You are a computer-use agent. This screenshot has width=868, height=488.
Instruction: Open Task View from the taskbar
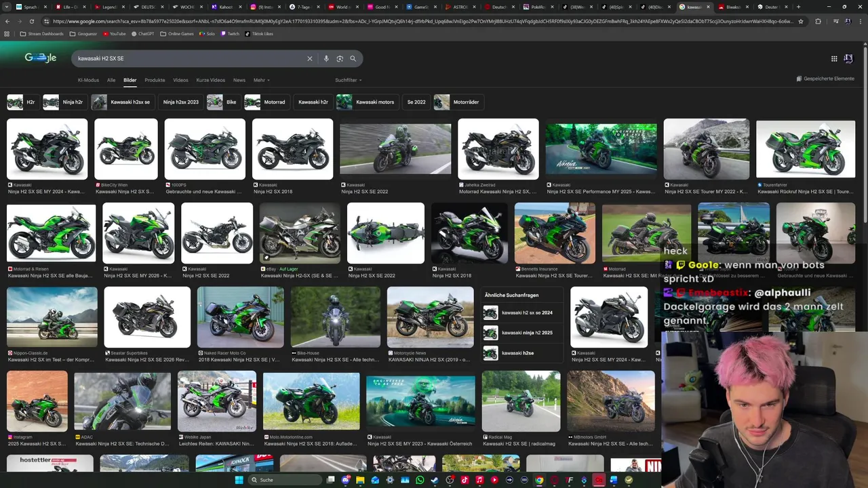[x=331, y=480]
